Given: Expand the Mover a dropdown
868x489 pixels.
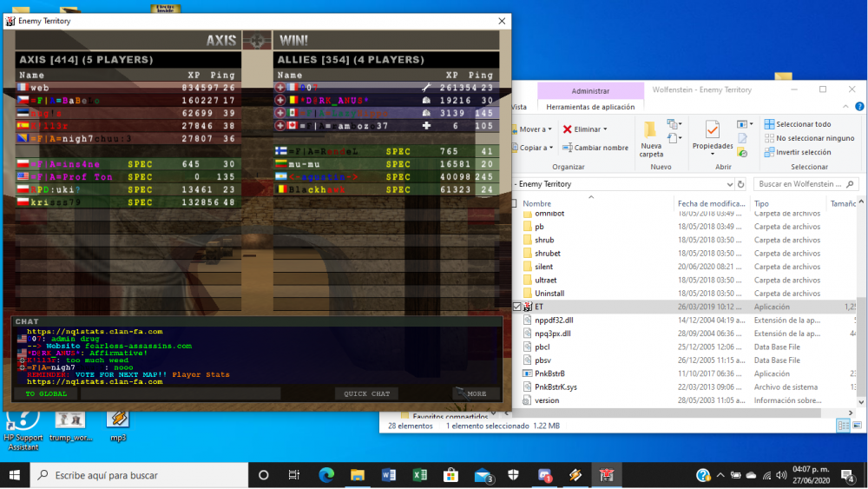Looking at the screenshot, I should [550, 129].
